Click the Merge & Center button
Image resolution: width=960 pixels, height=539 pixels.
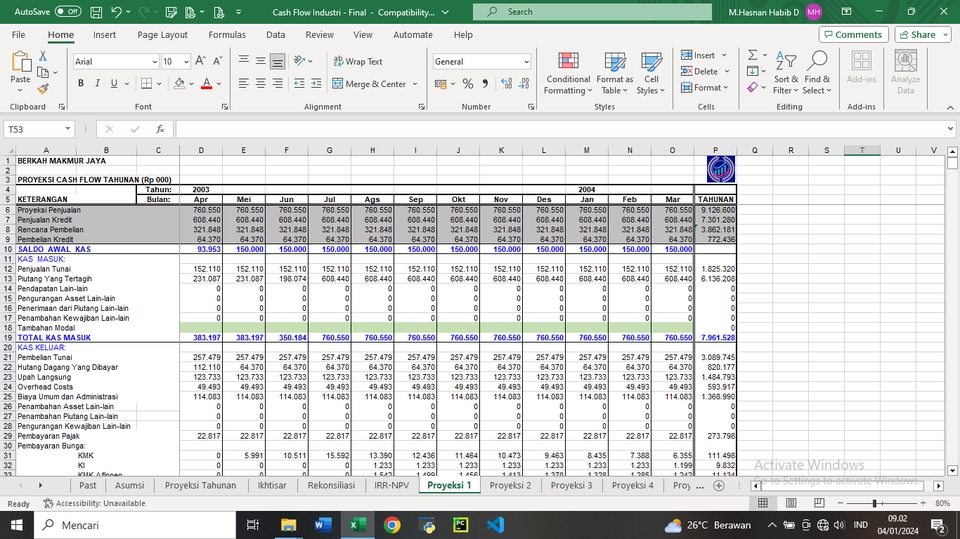tap(369, 84)
